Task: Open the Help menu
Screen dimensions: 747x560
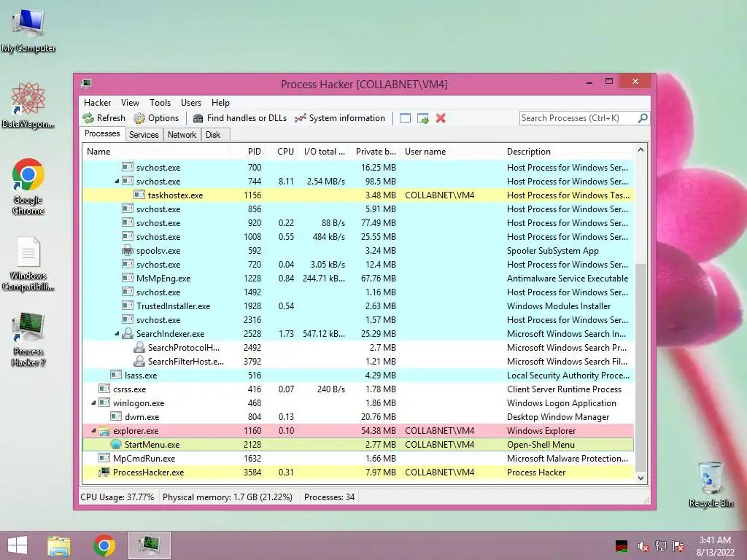Action: [220, 102]
